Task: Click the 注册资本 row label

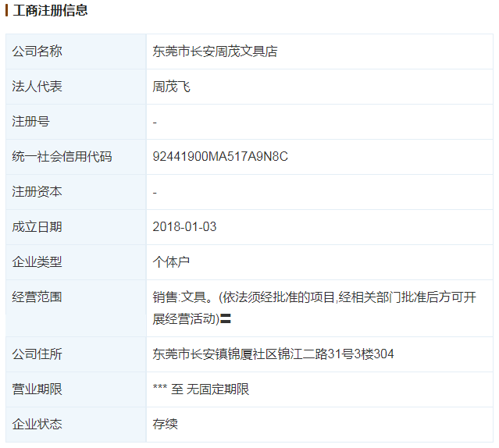Action: [x=37, y=192]
